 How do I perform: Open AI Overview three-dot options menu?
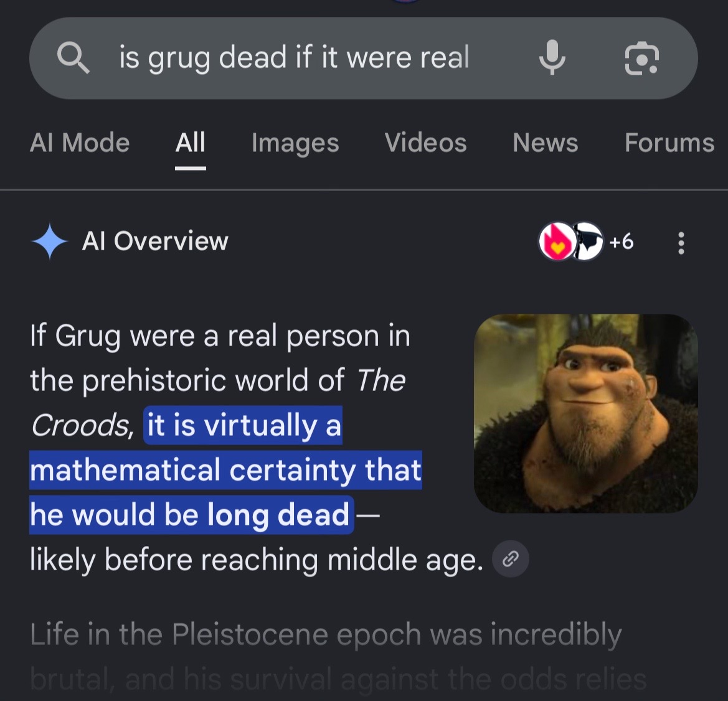click(x=681, y=243)
